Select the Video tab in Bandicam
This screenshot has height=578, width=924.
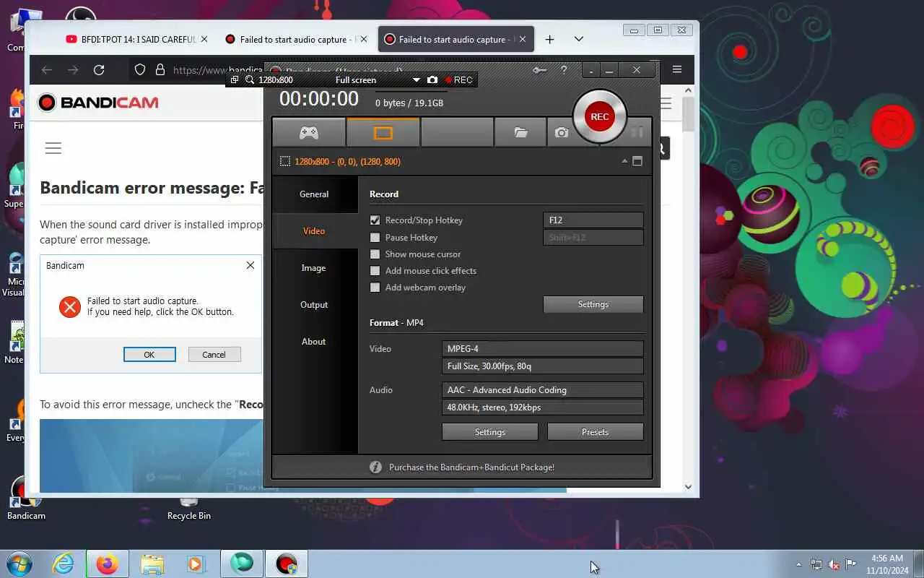point(314,231)
